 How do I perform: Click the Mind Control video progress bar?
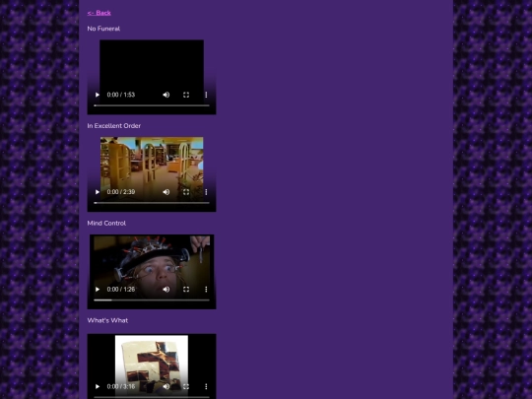tap(152, 300)
